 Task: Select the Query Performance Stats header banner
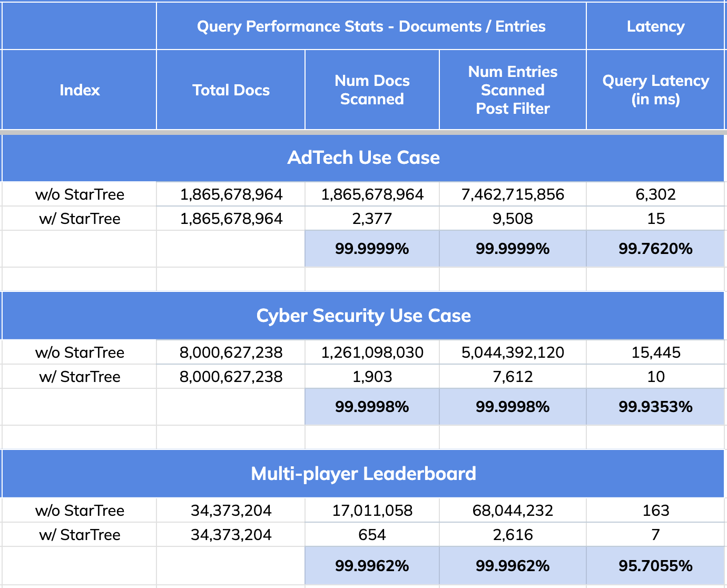[x=371, y=26]
